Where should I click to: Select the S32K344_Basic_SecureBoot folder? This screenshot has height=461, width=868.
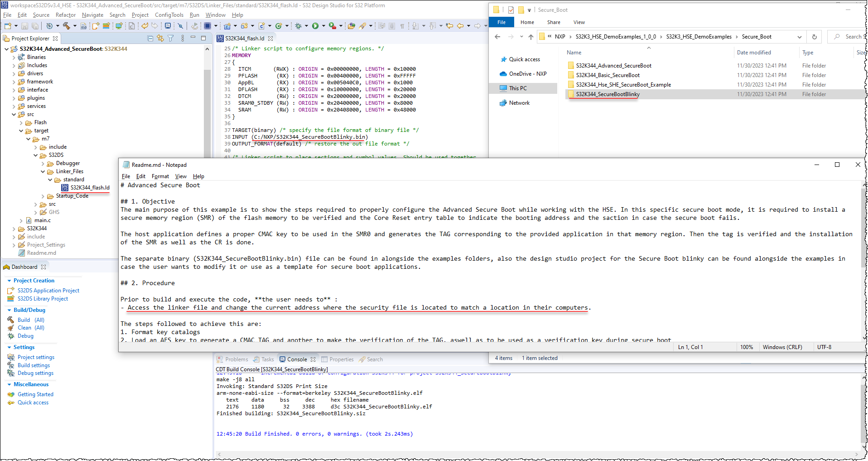pos(608,75)
